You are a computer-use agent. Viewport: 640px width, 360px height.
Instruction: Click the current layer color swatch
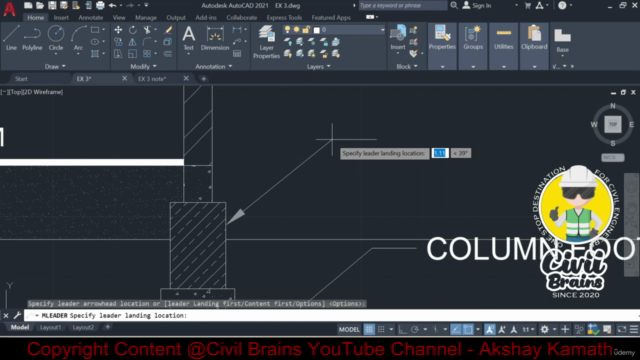(316, 30)
